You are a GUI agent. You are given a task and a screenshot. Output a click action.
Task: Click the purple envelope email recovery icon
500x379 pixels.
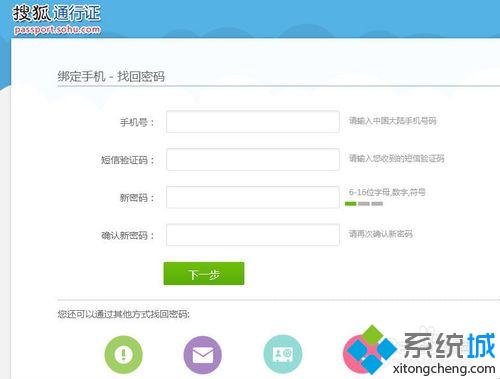(x=203, y=355)
